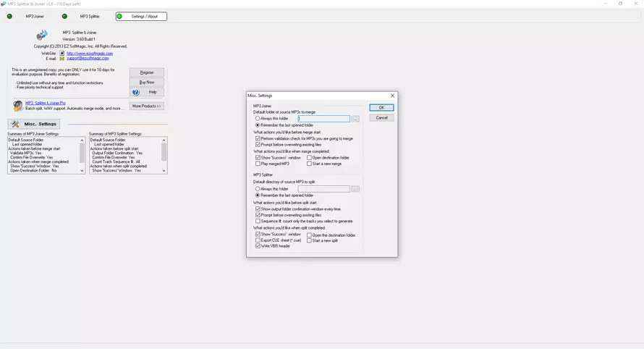Viewport: 644px width, 349px height.
Task: Select Always this folder for MP3 Splitter
Action: 258,189
